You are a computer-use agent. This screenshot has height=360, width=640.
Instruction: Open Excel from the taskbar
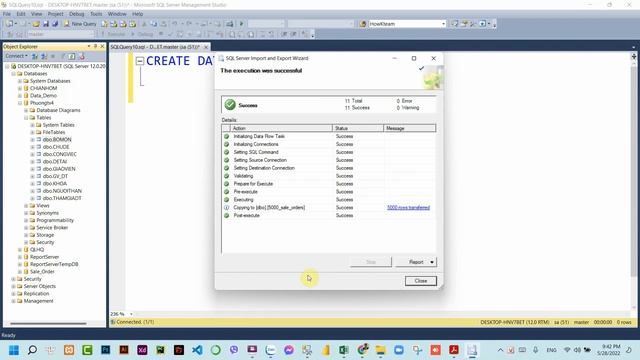(x=344, y=350)
